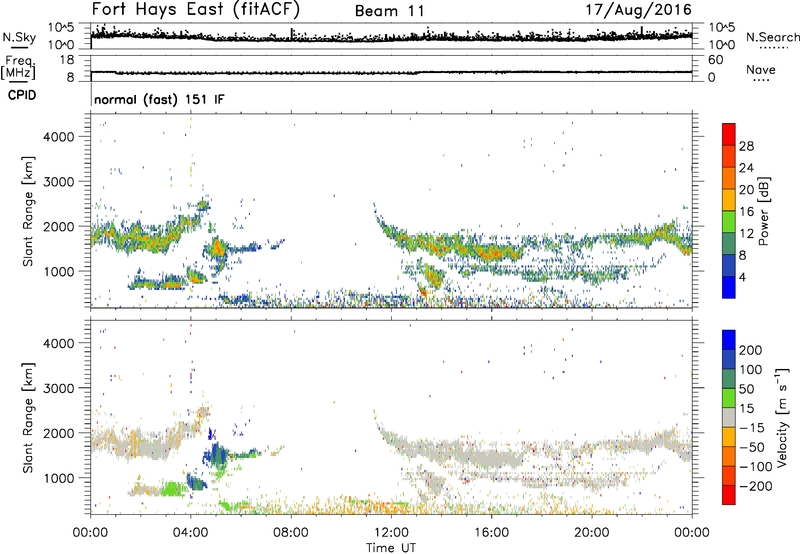Image resolution: width=800 pixels, height=554 pixels.
Task: Click the red swatch in the Power colorbar
Action: (729, 135)
